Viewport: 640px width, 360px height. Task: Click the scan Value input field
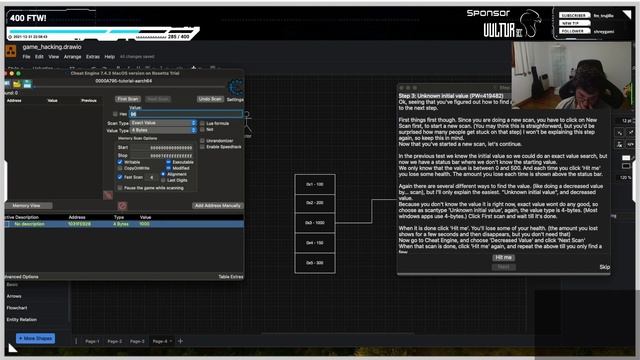click(186, 114)
